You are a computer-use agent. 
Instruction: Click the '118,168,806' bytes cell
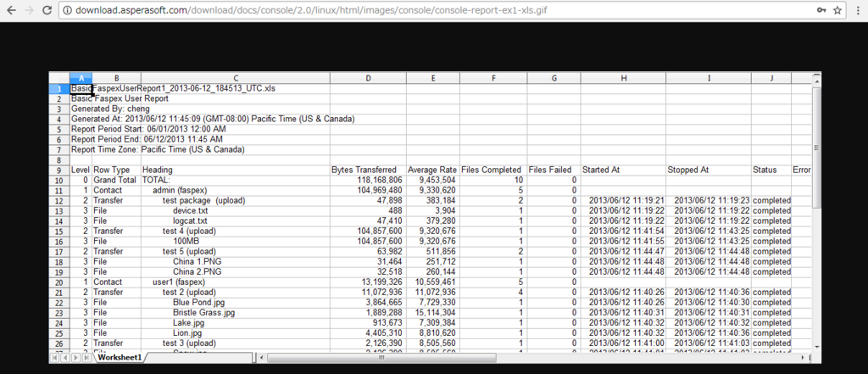click(x=368, y=180)
